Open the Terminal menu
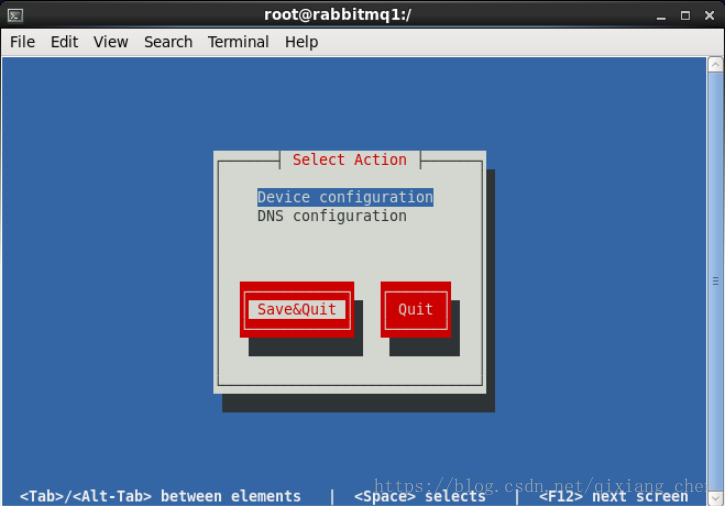Image resolution: width=725 pixels, height=506 pixels. coord(238,42)
